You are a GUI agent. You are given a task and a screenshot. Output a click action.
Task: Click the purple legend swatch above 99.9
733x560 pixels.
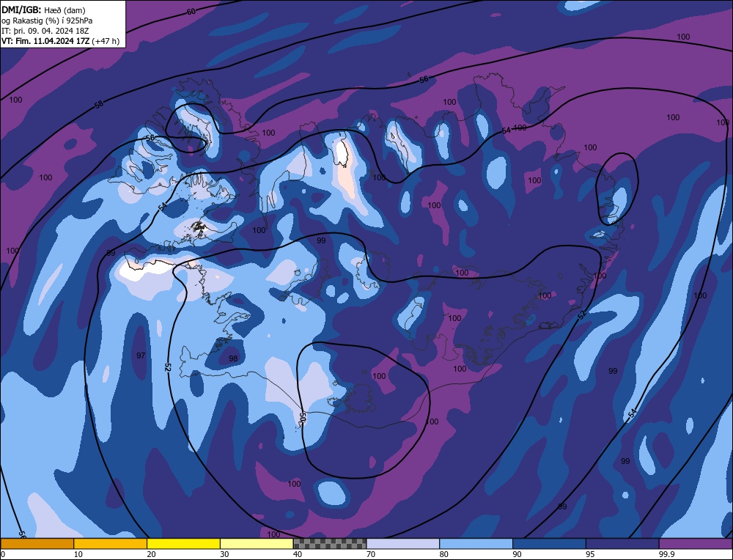pos(696,544)
